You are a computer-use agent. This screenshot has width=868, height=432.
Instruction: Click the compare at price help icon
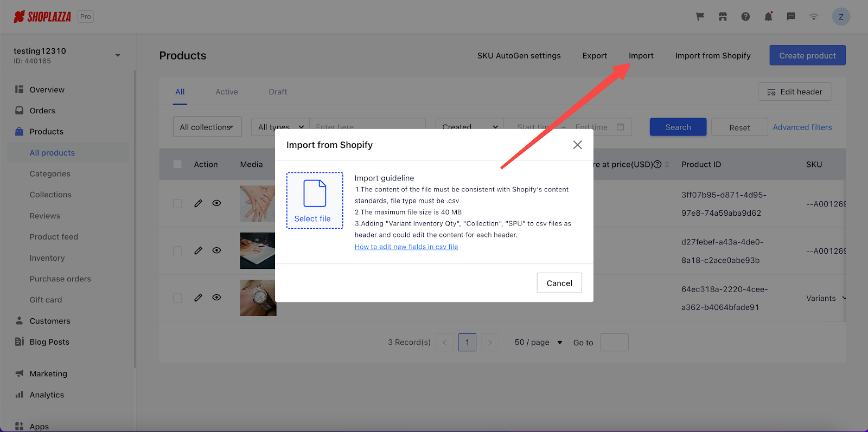click(x=658, y=164)
